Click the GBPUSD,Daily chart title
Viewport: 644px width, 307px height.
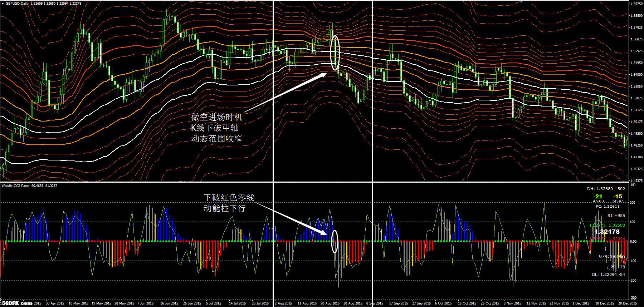(x=18, y=3)
